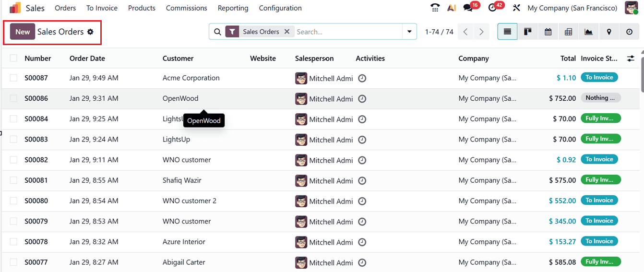Switch to Kanban view

pyautogui.click(x=528, y=32)
